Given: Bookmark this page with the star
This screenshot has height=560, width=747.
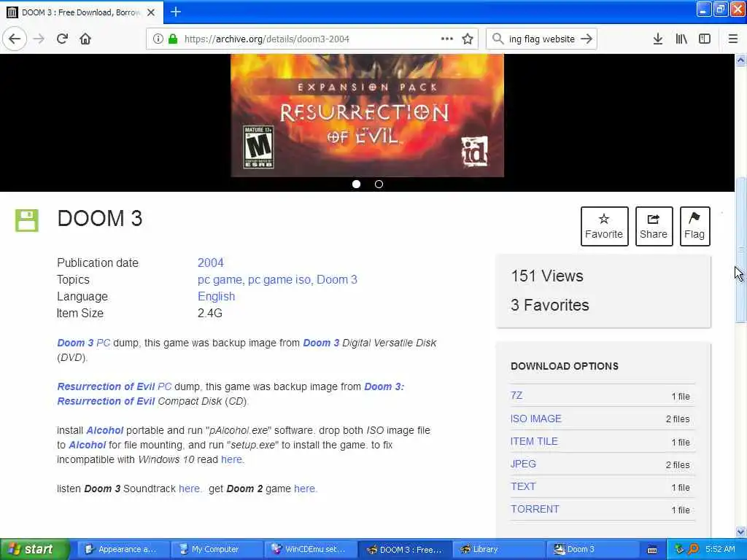Looking at the screenshot, I should [x=468, y=39].
